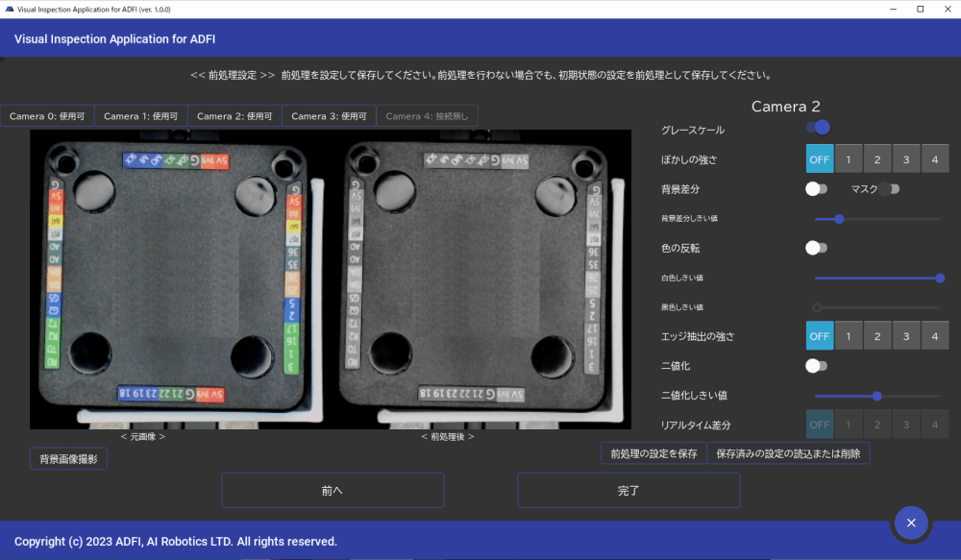Set ぼかしの強さ to level 2

coord(877,158)
